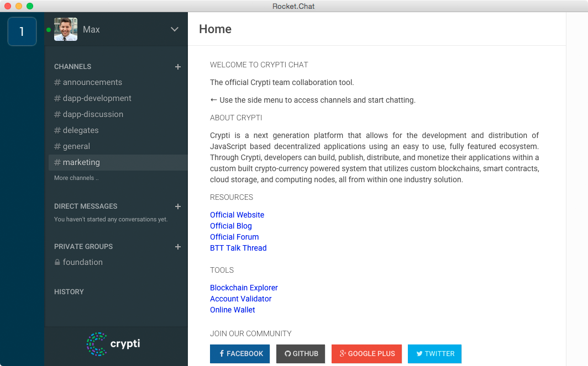This screenshot has width=588, height=366.
Task: Click Max's profile avatar
Action: coord(66,29)
